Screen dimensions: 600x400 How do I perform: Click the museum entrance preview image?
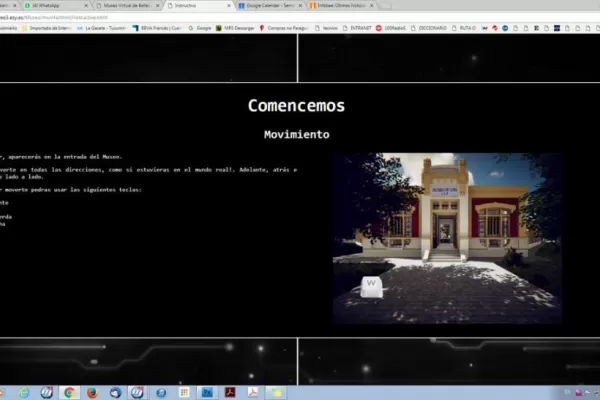coord(447,238)
